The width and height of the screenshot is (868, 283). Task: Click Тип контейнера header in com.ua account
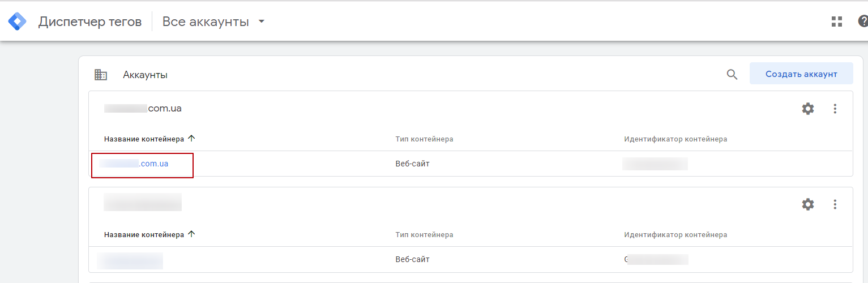(x=424, y=139)
